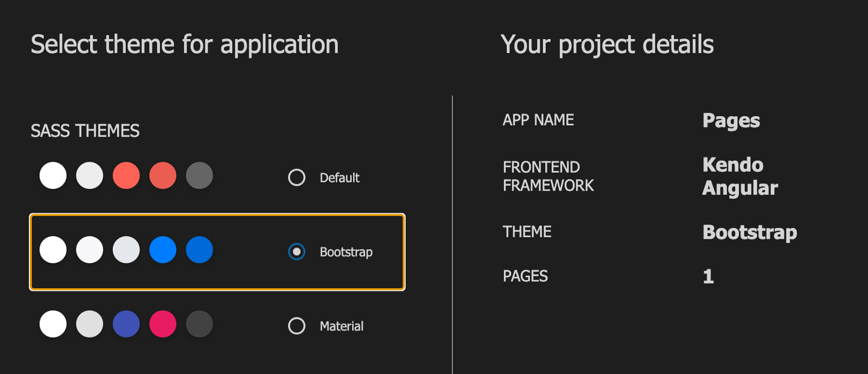Screen dimensions: 868x374
Task: Click the white swatch in Material theme row
Action: [53, 324]
